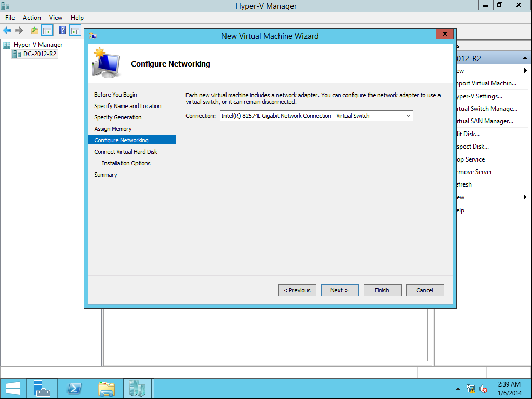
Task: Select Hyper-V Manager root tree node
Action: [x=38, y=45]
